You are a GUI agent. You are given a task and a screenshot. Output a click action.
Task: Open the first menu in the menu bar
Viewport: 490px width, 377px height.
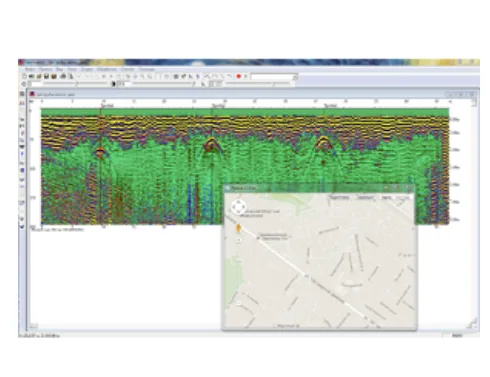[x=30, y=69]
